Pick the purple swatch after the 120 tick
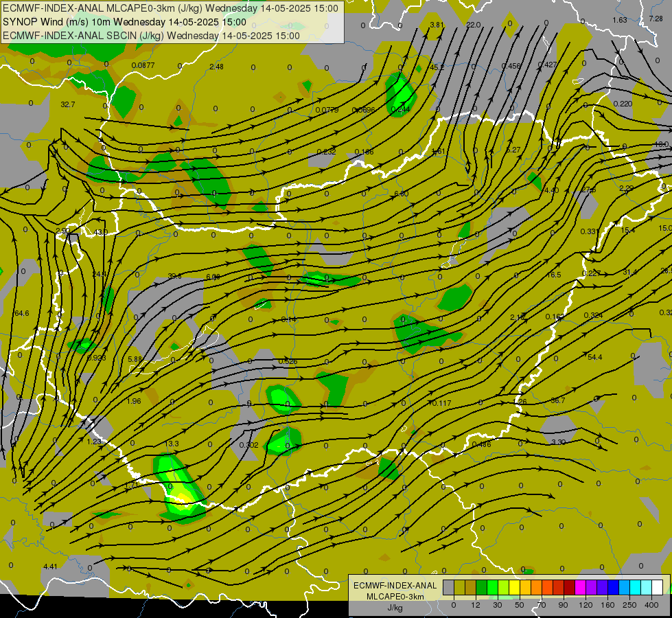 coord(591,587)
